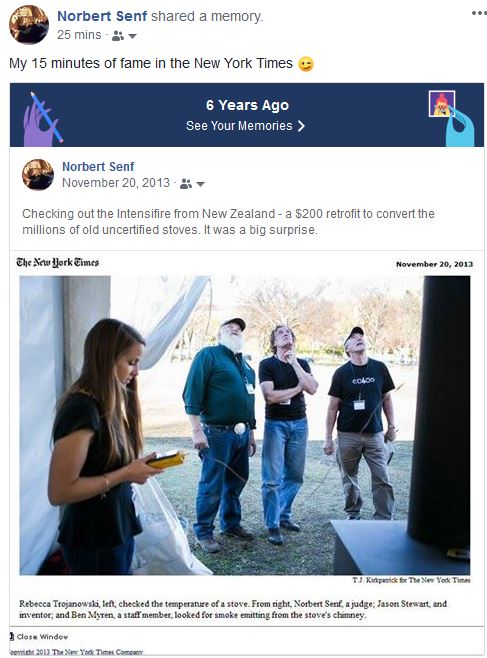
Task: Open the New York Times photo
Action: (x=245, y=425)
